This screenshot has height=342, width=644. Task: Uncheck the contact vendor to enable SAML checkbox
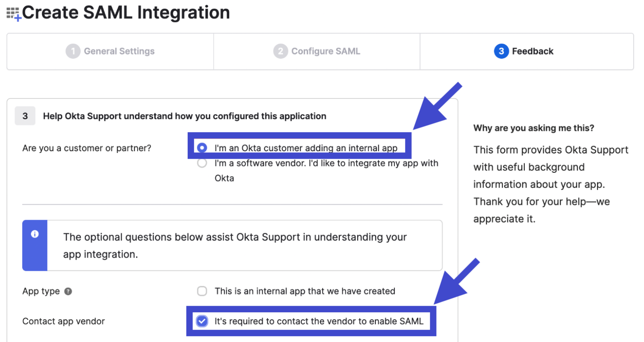pyautogui.click(x=202, y=321)
